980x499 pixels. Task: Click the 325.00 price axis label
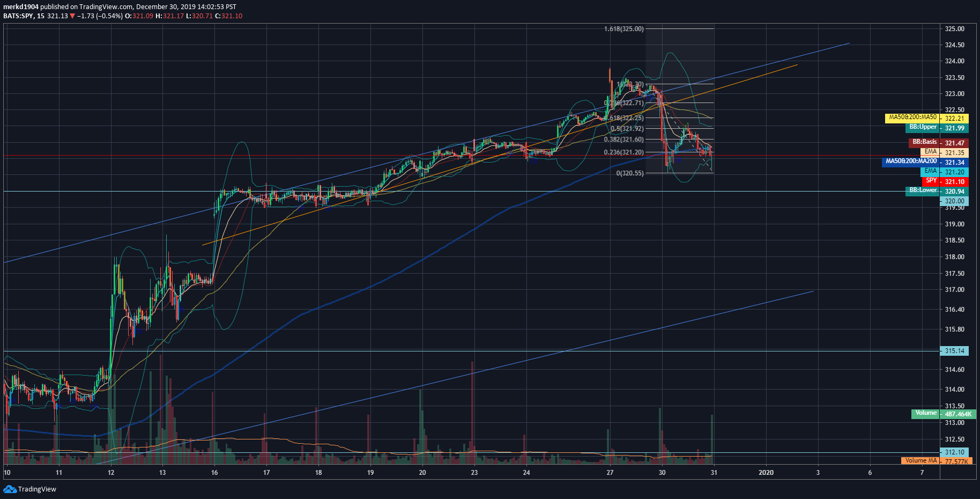pos(954,29)
